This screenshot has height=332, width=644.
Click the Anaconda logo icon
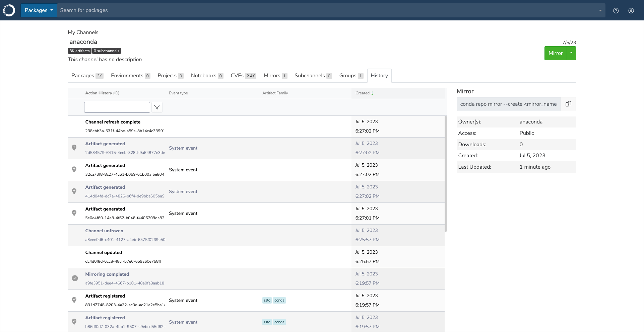click(9, 10)
